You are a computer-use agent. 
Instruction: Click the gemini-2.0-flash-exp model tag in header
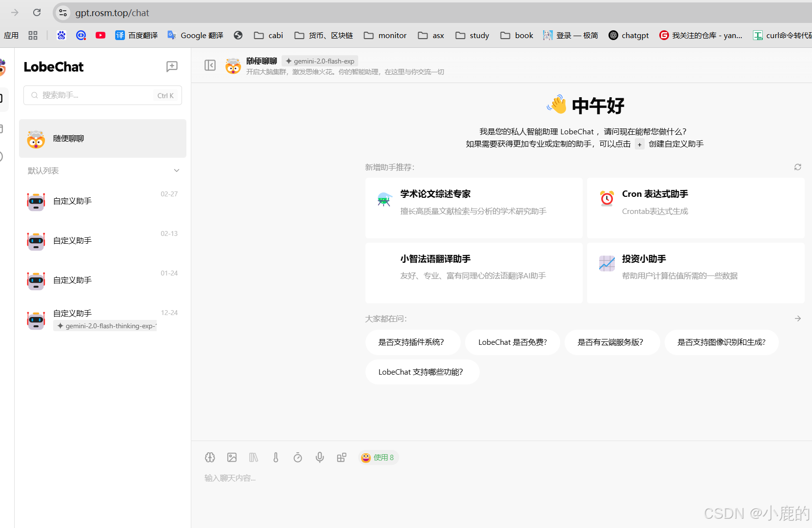[x=320, y=61]
